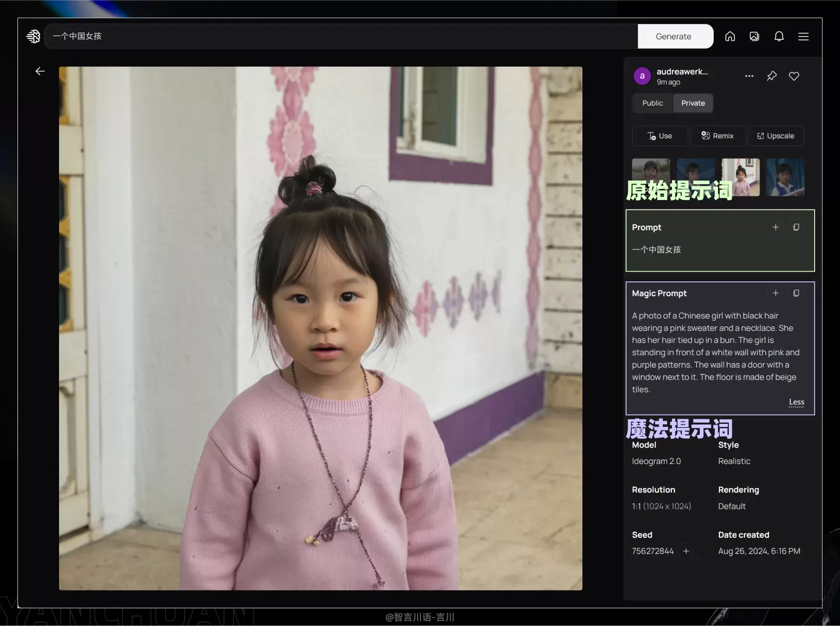Add the Magic Prompt using plus icon
Image resolution: width=840 pixels, height=626 pixels.
(x=776, y=293)
